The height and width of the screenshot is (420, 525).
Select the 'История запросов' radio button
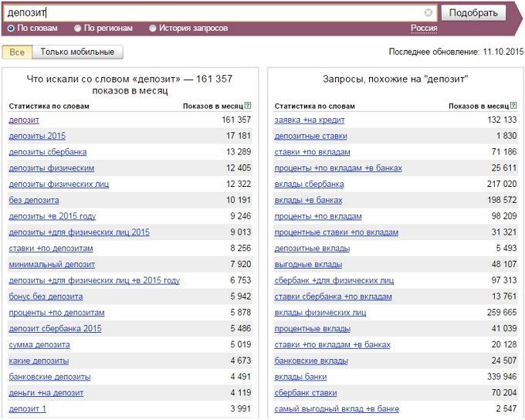click(x=153, y=29)
